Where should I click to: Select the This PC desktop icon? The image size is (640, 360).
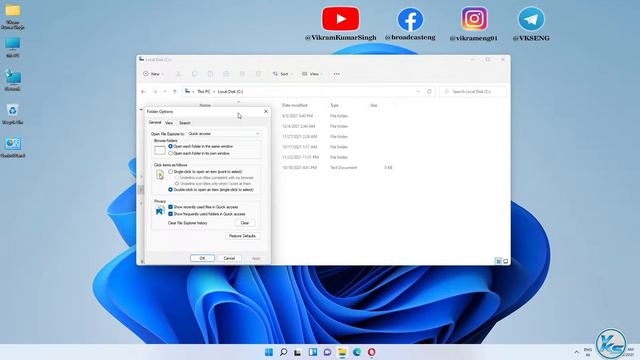point(12,47)
